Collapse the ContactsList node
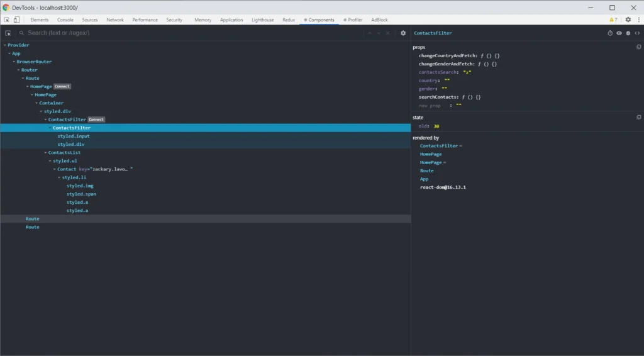The height and width of the screenshot is (356, 644). point(45,153)
